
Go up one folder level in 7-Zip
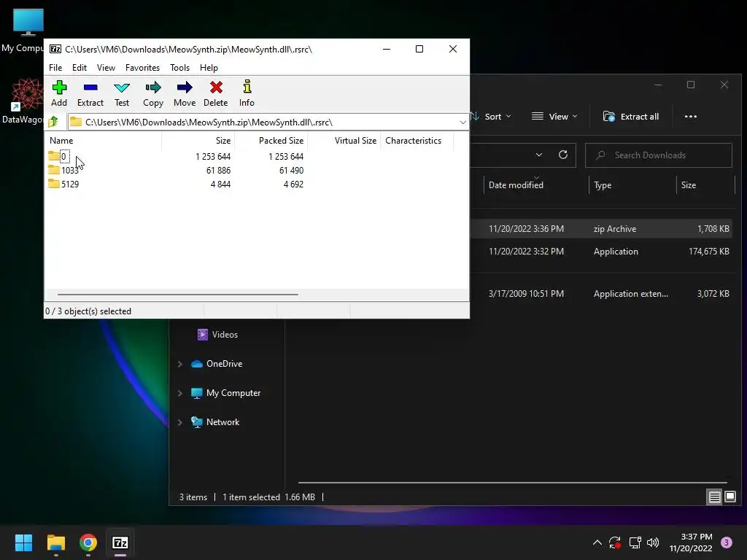[x=53, y=122]
